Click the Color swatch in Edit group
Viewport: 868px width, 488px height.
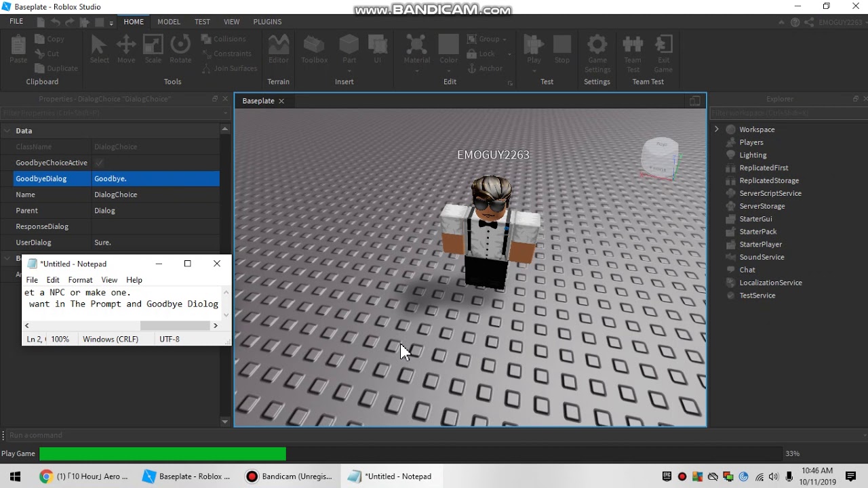coord(449,44)
